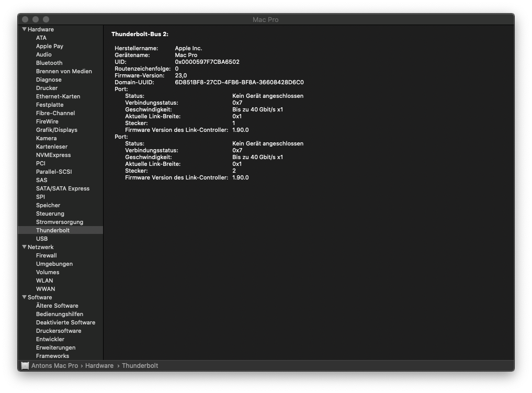Select WLAN in the sidebar
The height and width of the screenshot is (393, 532).
click(x=44, y=280)
